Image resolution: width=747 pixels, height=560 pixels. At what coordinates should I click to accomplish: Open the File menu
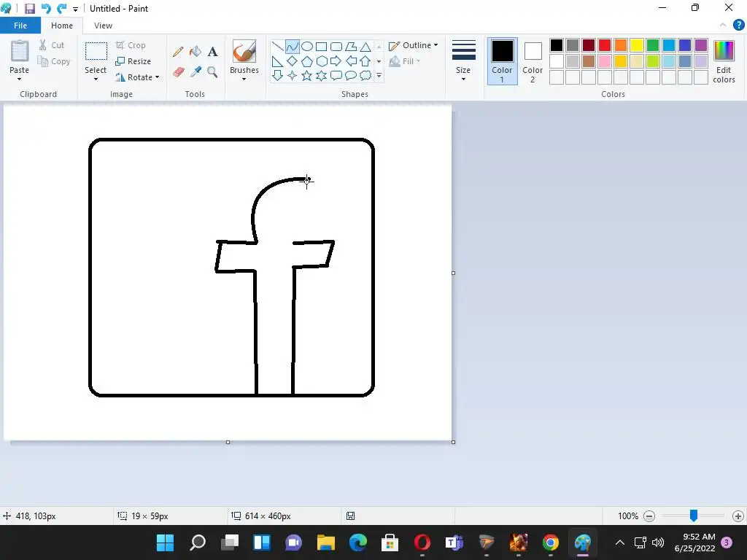(20, 26)
